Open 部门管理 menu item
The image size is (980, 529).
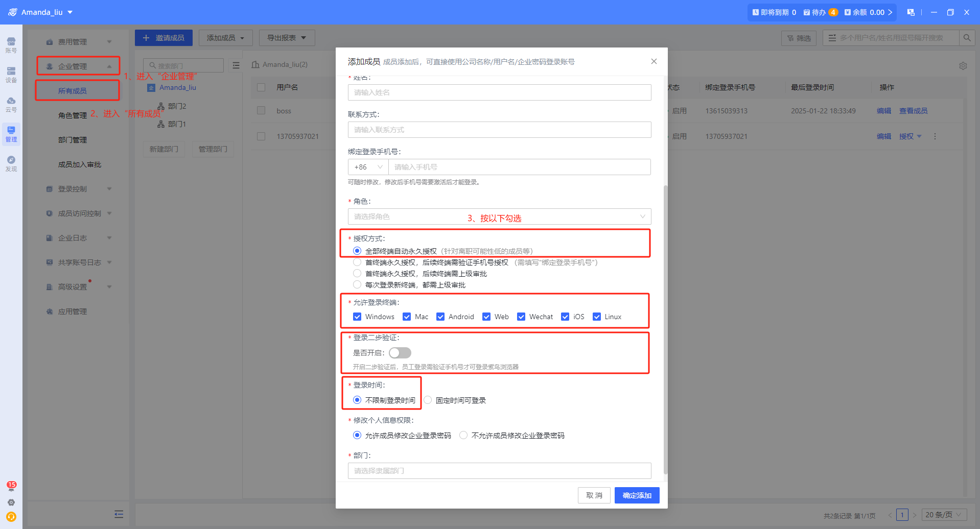(x=73, y=140)
